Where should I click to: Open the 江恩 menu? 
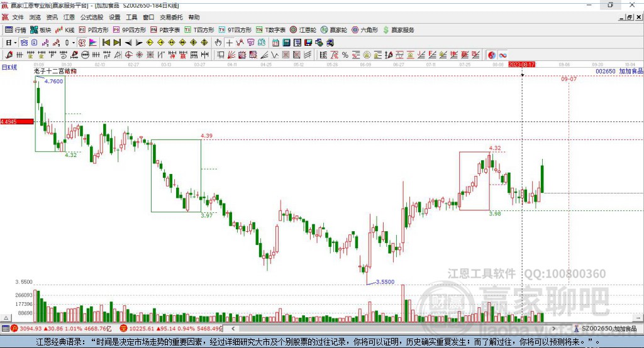(69, 17)
